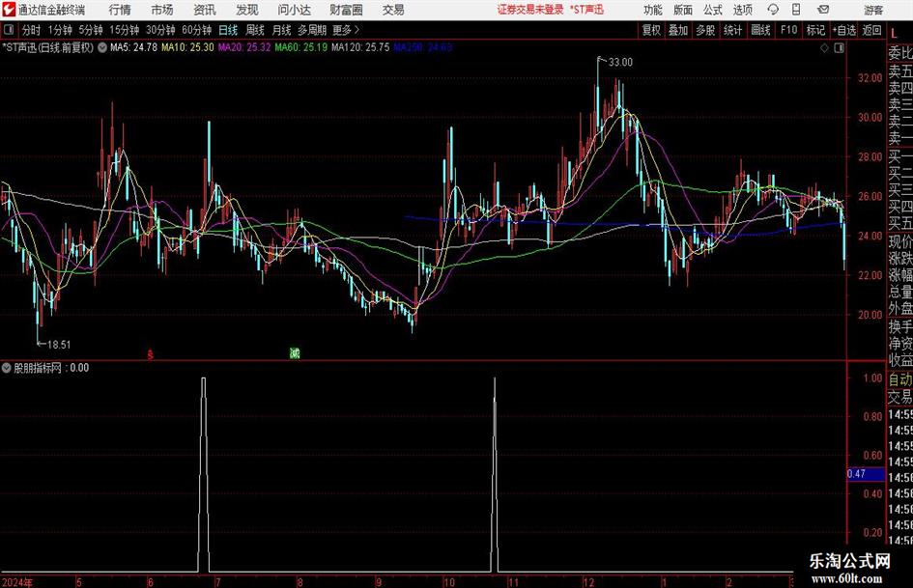The image size is (913, 588).
Task: Add stock via +自选 button
Action: 844,30
